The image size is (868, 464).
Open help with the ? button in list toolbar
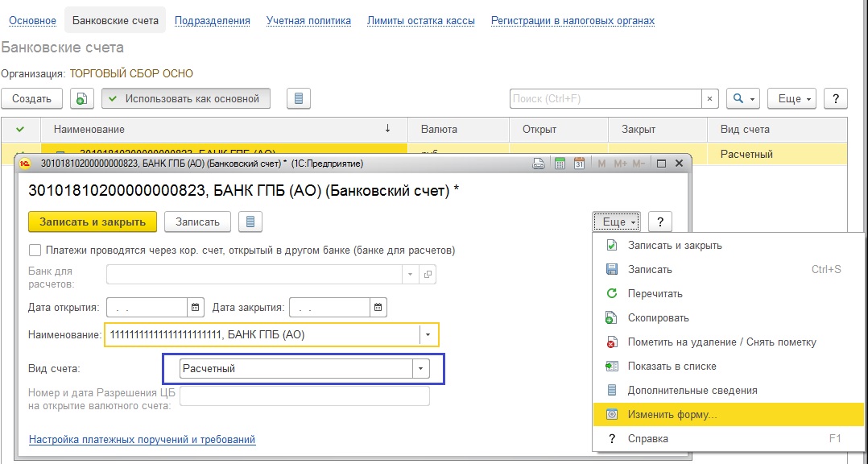(835, 98)
